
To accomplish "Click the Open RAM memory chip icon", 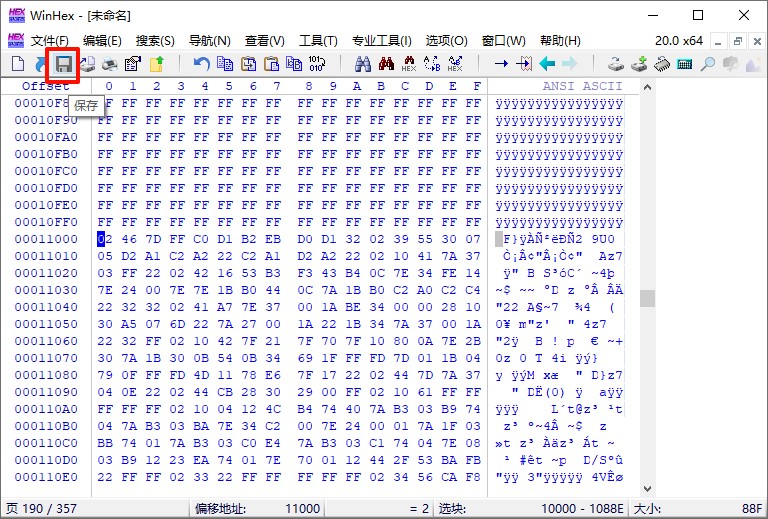I will [662, 64].
